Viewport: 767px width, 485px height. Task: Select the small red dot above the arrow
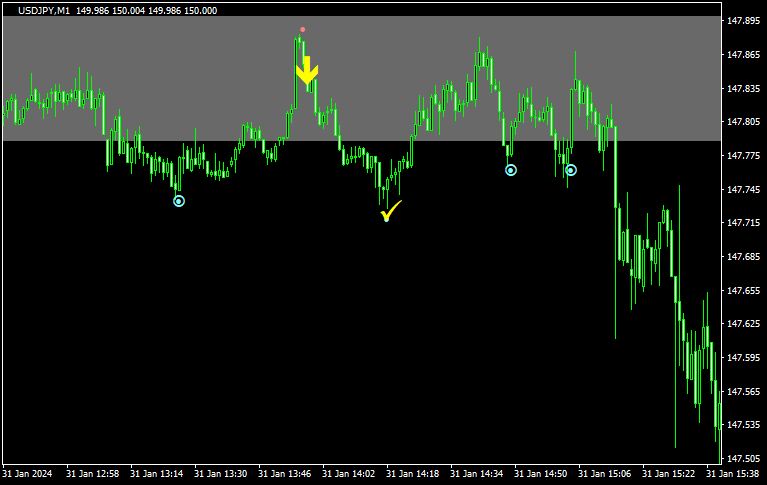(x=303, y=30)
